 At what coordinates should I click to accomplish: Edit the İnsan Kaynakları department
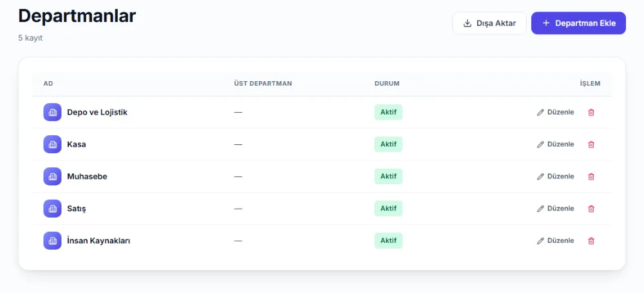pyautogui.click(x=555, y=240)
